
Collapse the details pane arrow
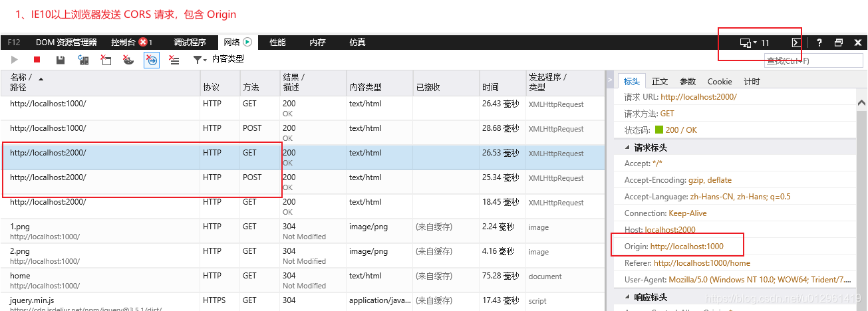tap(610, 80)
